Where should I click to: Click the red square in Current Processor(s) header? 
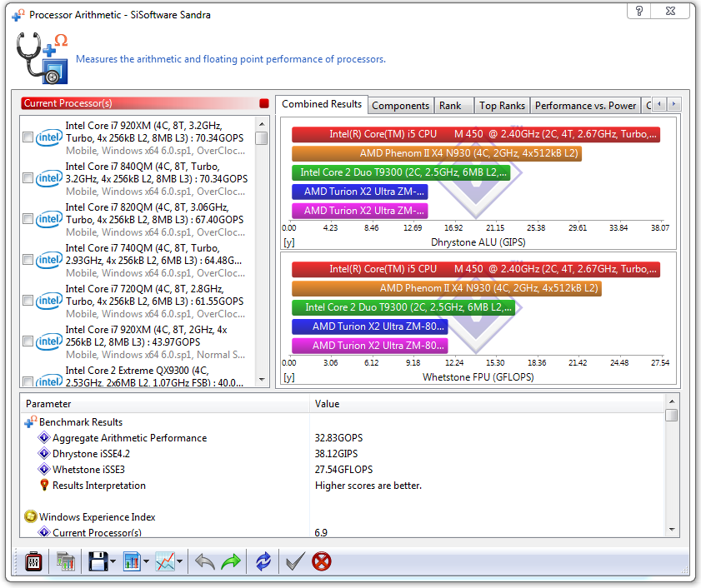264,103
